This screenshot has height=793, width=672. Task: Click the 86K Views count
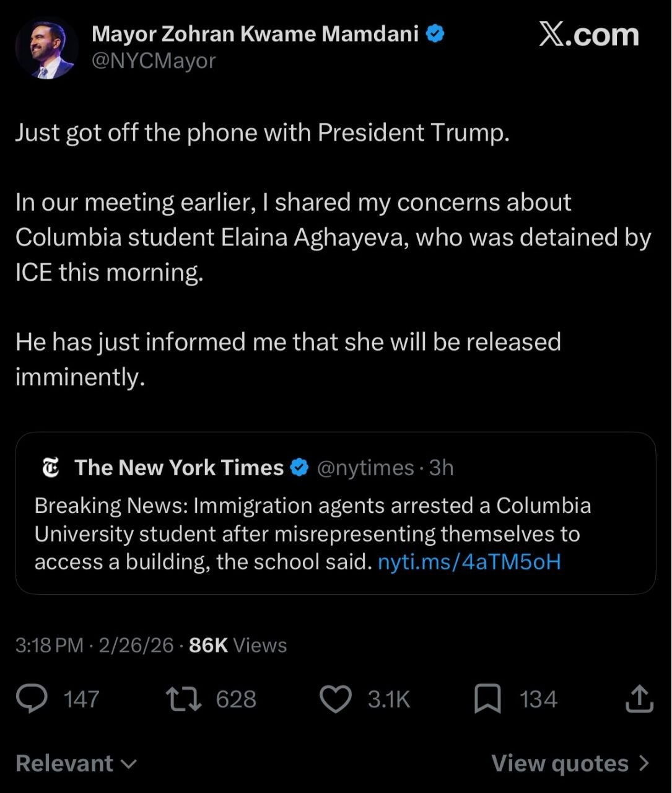238,646
